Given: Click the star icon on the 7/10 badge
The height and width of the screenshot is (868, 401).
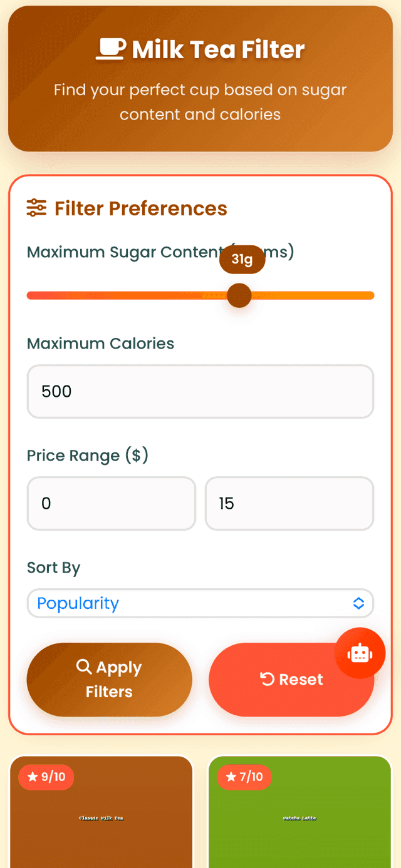Looking at the screenshot, I should (x=230, y=777).
